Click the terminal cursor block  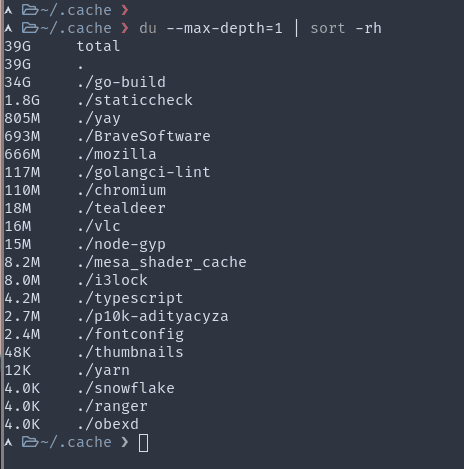point(143,443)
